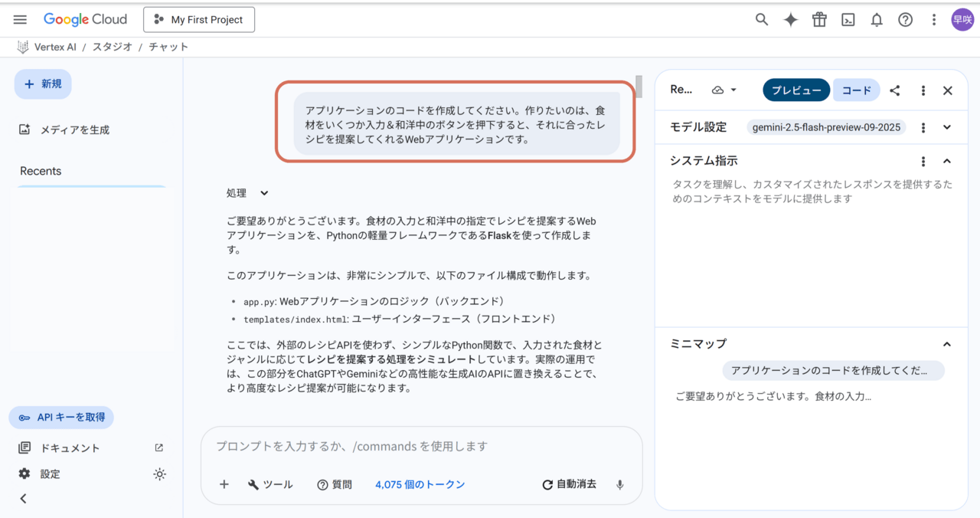Viewport: 980px width, 518px height.
Task: Click the prompt input text field
Action: click(x=421, y=446)
